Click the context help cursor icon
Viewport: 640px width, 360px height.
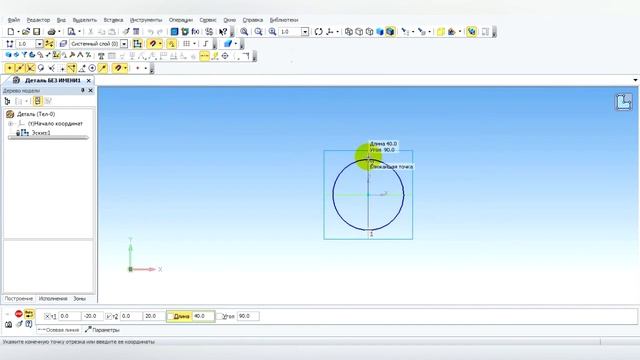[x=222, y=31]
